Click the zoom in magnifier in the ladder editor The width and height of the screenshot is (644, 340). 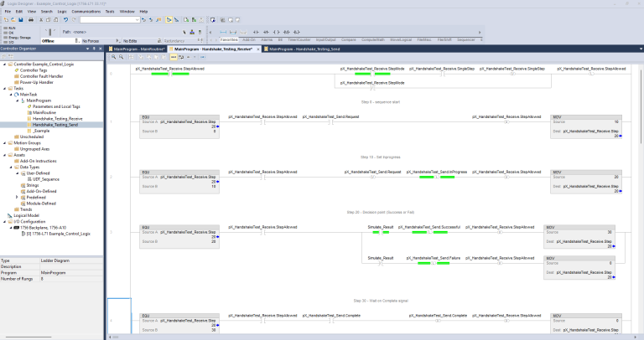tap(113, 57)
